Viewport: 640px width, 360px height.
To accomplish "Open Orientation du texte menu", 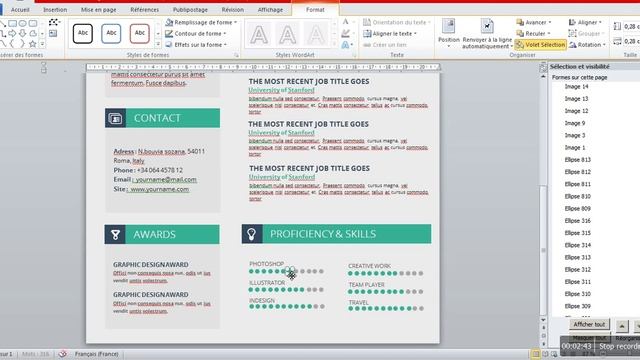I will pyautogui.click(x=397, y=22).
